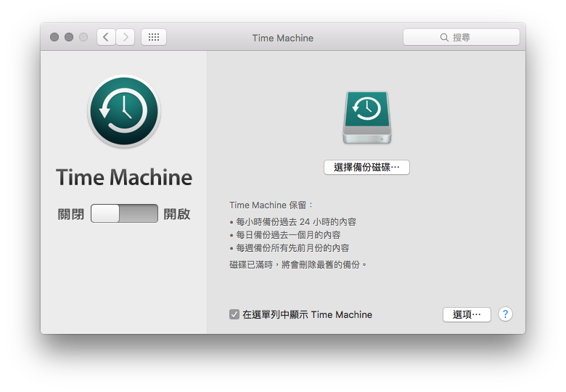Click the Time Machine backup disk drive icon
566x392 pixels.
[x=366, y=118]
